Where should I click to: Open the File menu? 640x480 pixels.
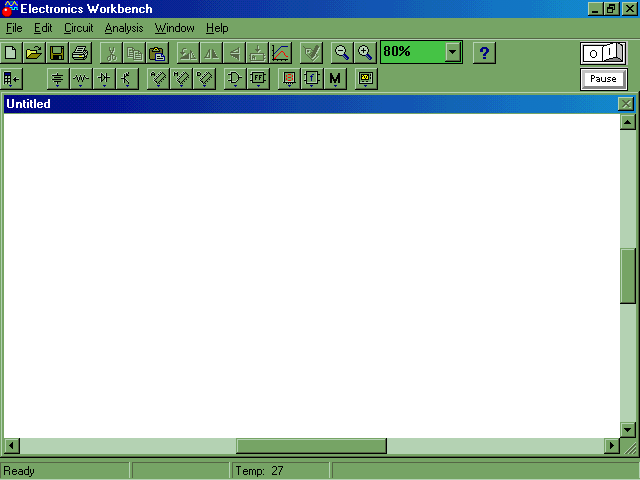coord(14,28)
